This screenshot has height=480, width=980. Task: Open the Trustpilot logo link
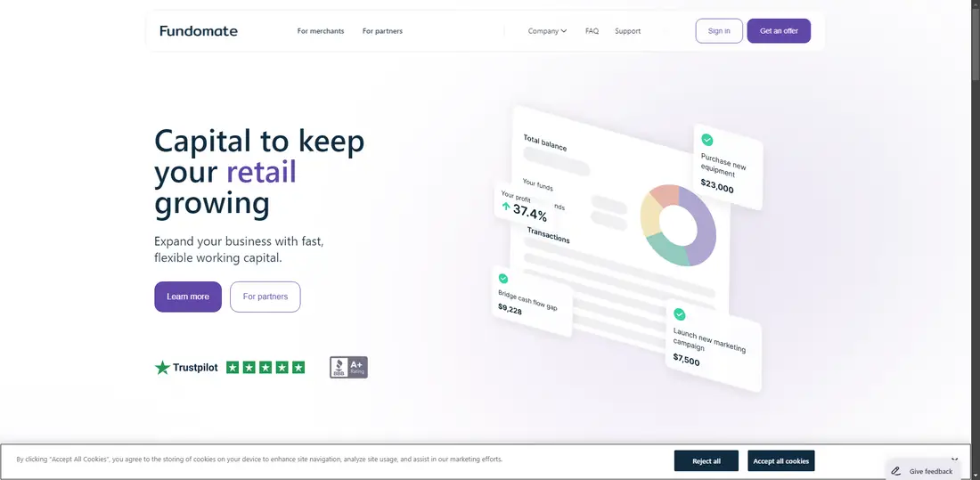coord(186,368)
